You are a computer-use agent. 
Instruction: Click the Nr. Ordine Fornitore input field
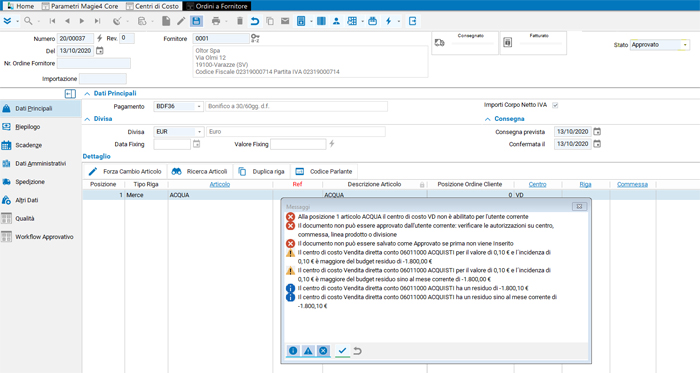pos(94,63)
